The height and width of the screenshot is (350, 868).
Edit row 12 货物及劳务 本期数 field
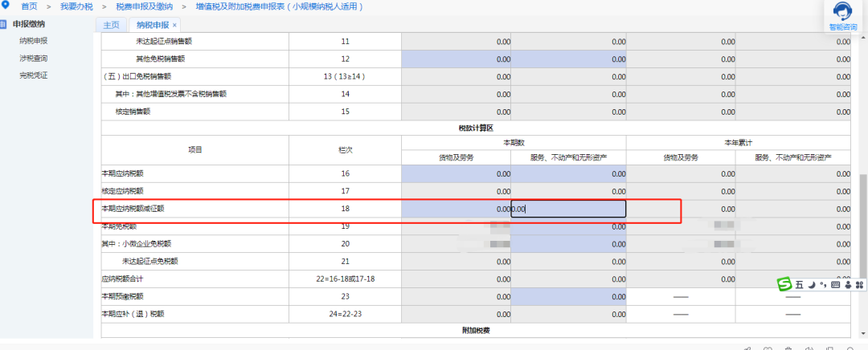click(x=457, y=59)
